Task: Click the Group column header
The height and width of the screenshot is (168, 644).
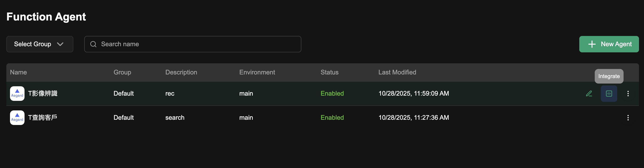Action: (122, 72)
